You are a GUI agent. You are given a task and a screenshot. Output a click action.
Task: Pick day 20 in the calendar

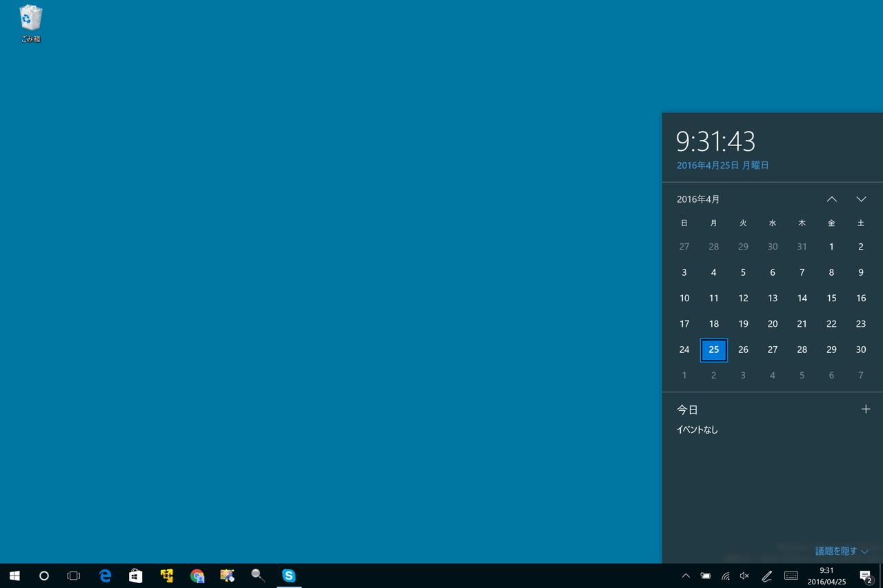coord(773,324)
